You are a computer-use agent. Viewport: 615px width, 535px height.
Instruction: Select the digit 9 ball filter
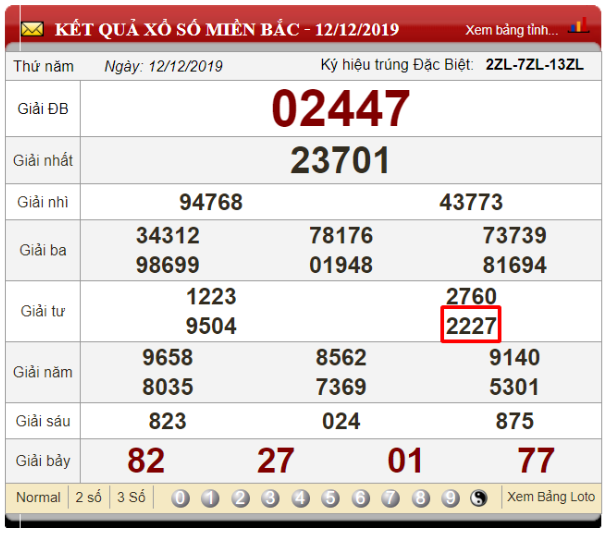(450, 498)
